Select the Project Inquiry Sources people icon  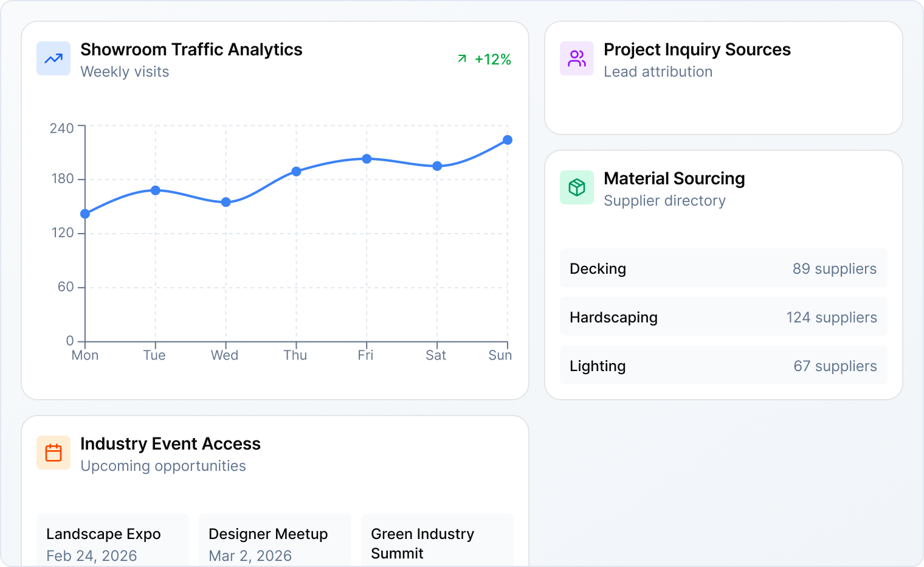click(577, 58)
